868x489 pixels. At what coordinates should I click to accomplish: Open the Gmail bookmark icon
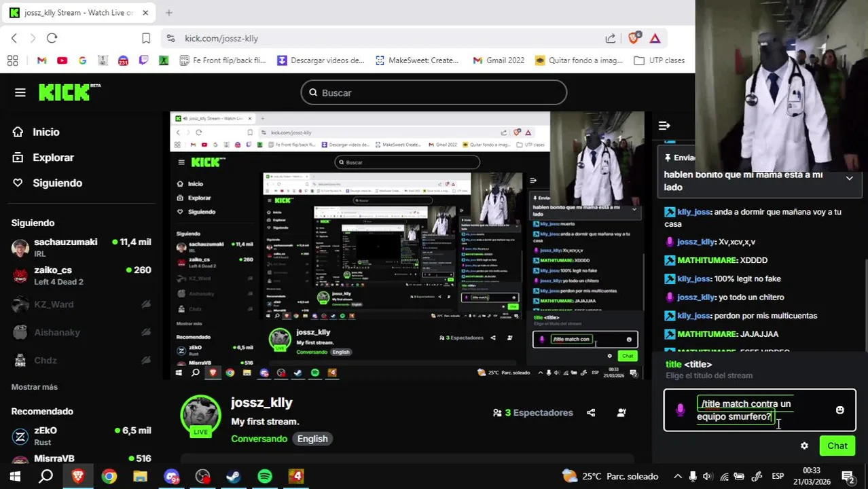click(41, 60)
